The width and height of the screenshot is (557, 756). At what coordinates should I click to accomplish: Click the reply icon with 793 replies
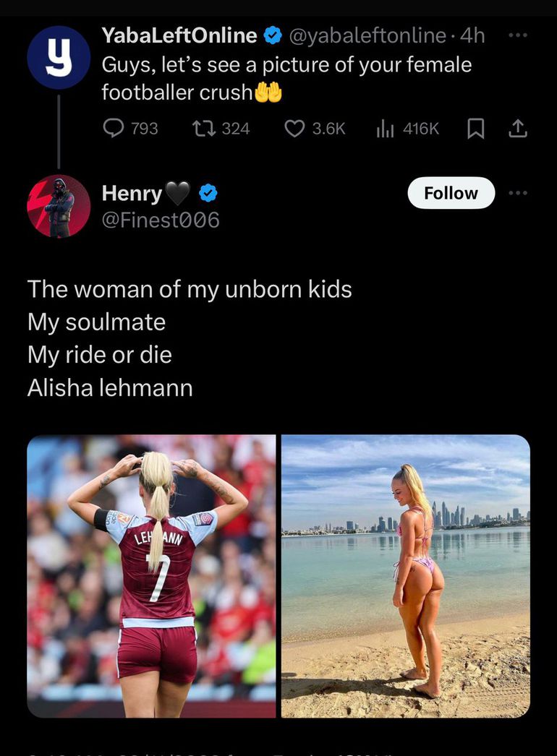114,128
